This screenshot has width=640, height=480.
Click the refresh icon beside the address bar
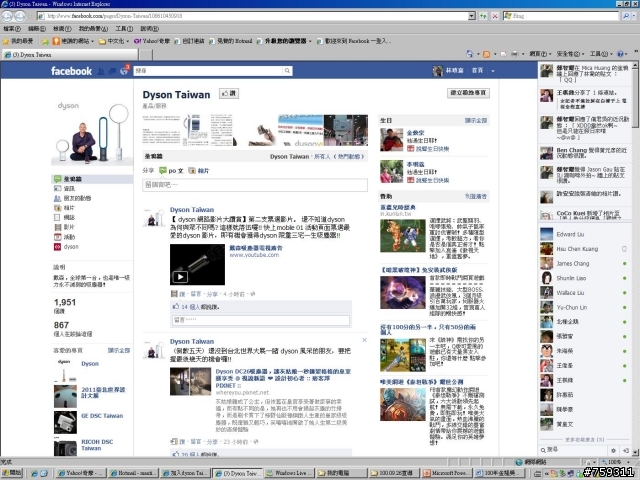click(483, 16)
